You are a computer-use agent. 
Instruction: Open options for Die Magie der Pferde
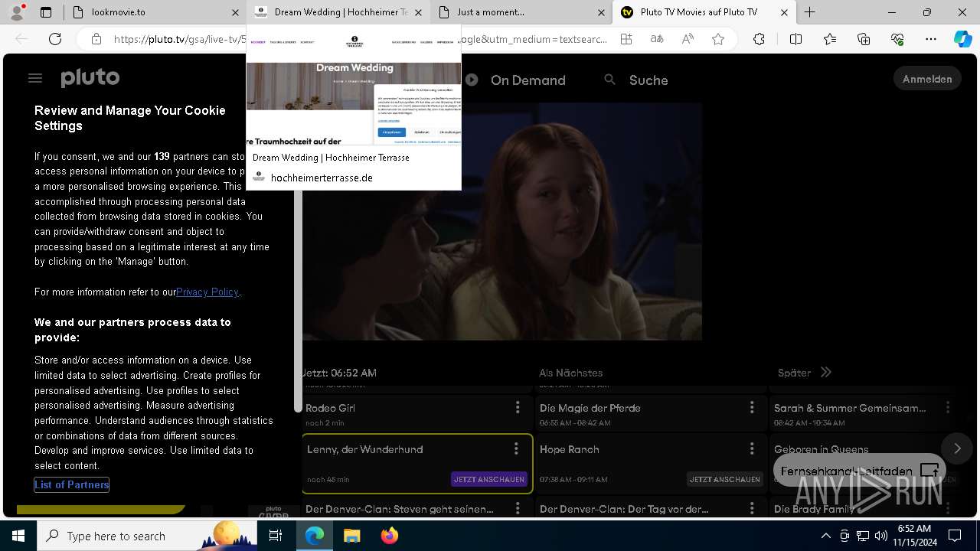[752, 407]
